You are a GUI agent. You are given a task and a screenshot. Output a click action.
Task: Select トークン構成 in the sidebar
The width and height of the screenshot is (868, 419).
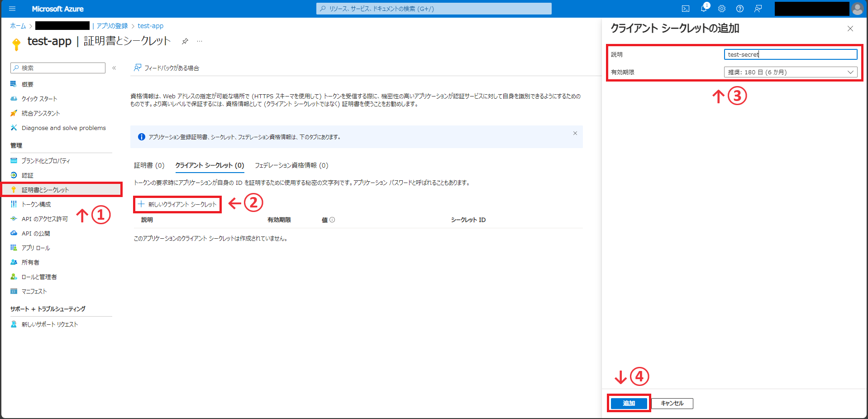36,204
